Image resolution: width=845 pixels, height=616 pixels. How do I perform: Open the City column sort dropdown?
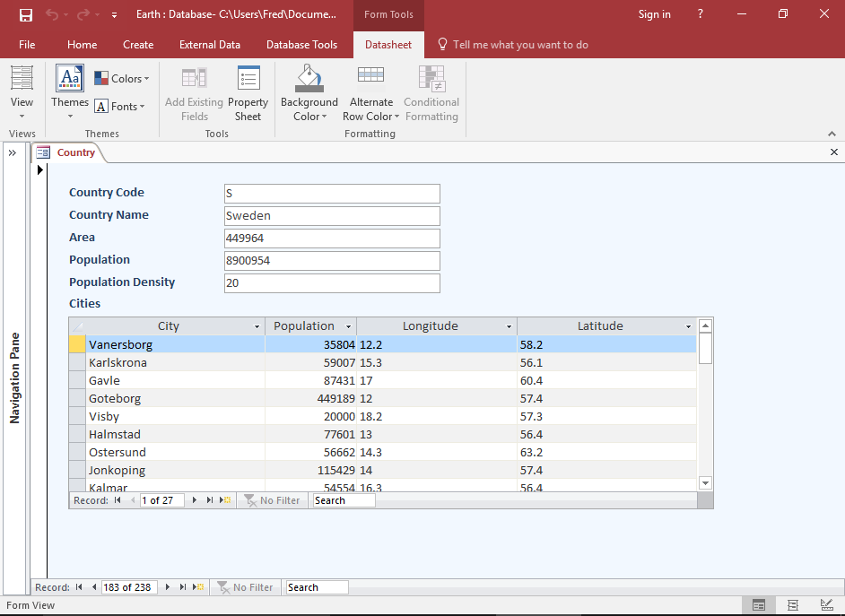(257, 325)
